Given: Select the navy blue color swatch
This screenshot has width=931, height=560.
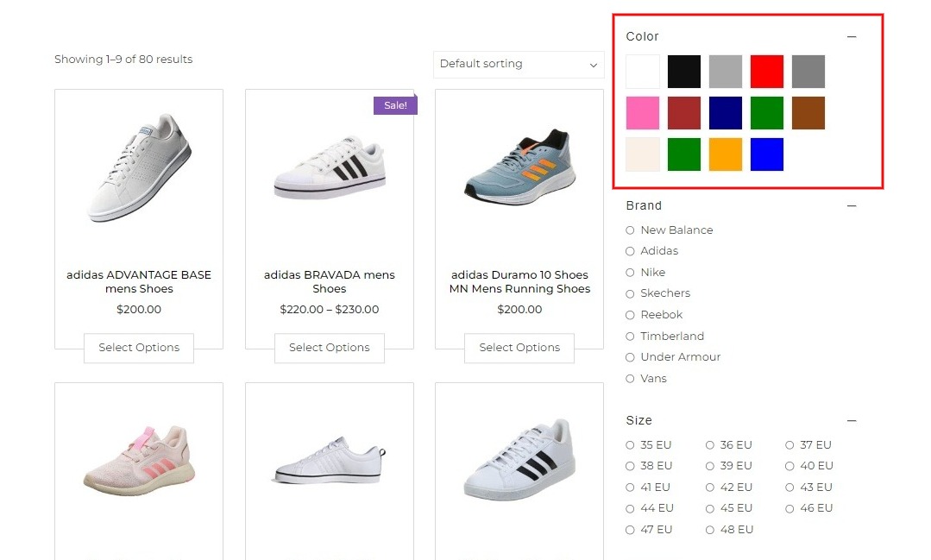Looking at the screenshot, I should 725,113.
